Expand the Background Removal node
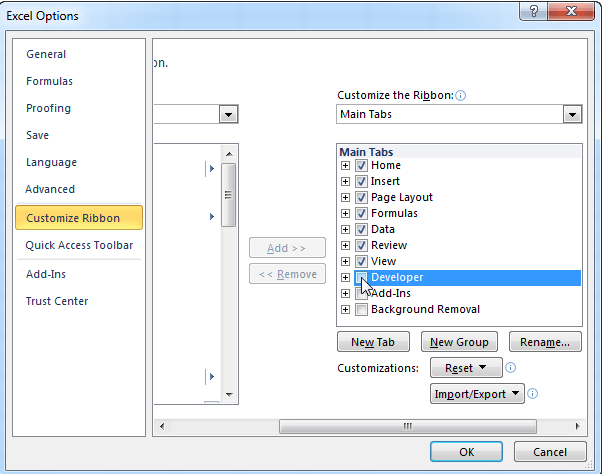This screenshot has width=604, height=474. 346,309
